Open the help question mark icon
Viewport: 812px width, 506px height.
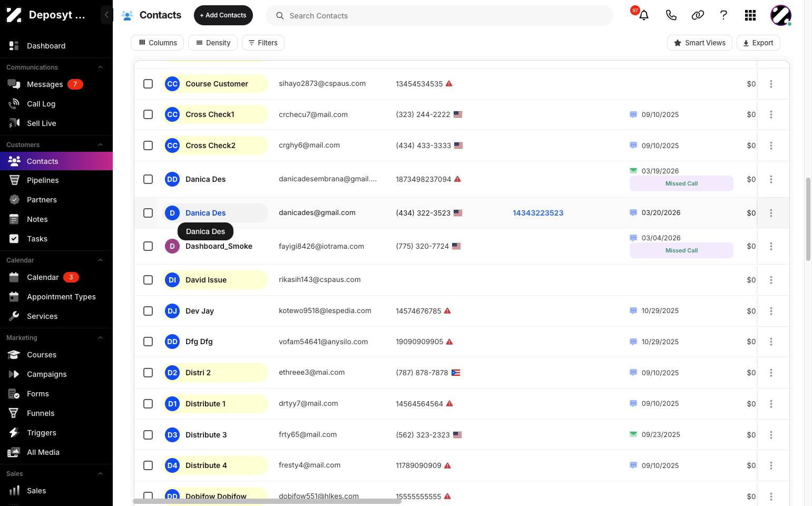(723, 15)
